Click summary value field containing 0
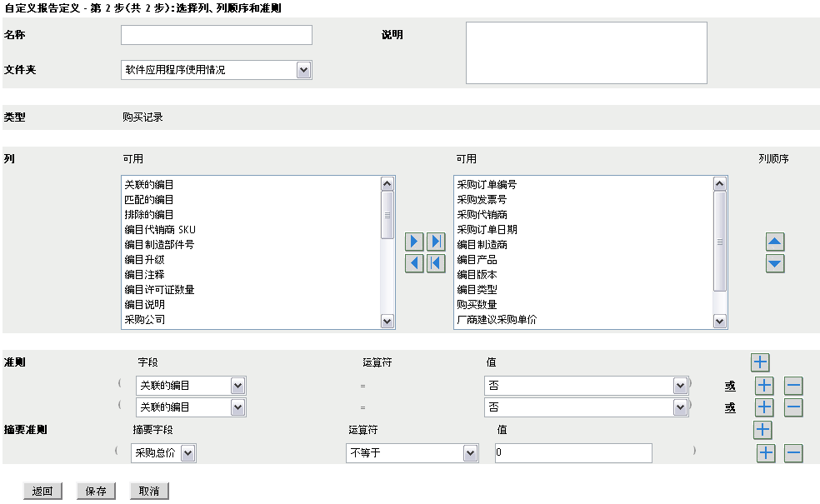This screenshot has width=820, height=504. pos(573,452)
